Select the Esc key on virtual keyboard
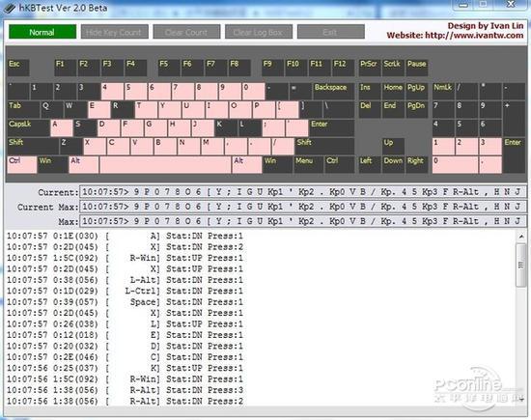The height and width of the screenshot is (420, 531). pos(18,68)
